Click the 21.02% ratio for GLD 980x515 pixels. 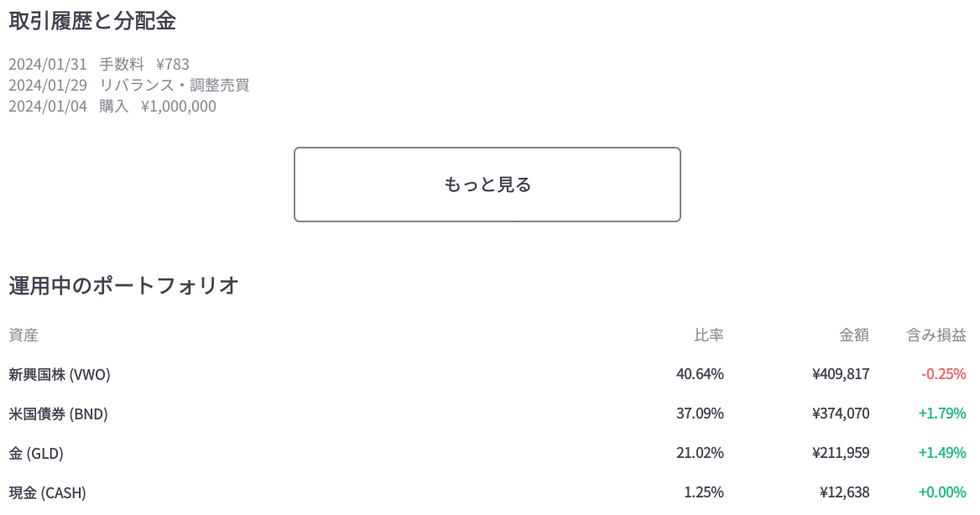coord(700,453)
